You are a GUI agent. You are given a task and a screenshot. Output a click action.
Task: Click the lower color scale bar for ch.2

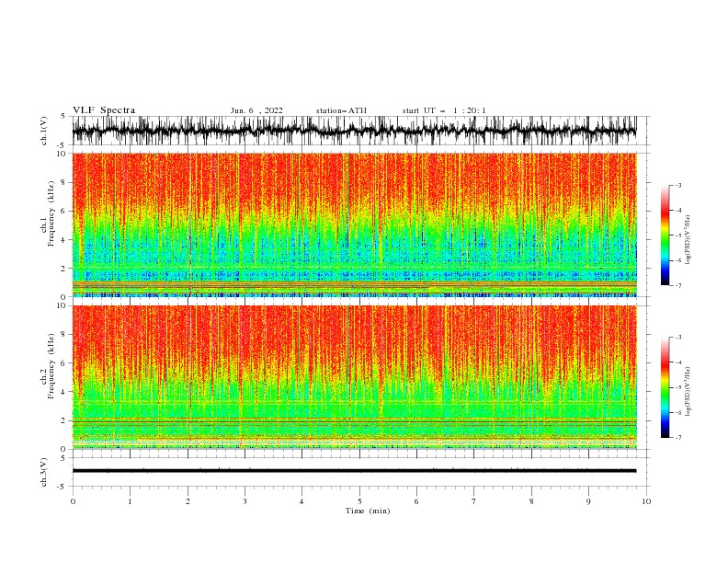click(x=665, y=387)
